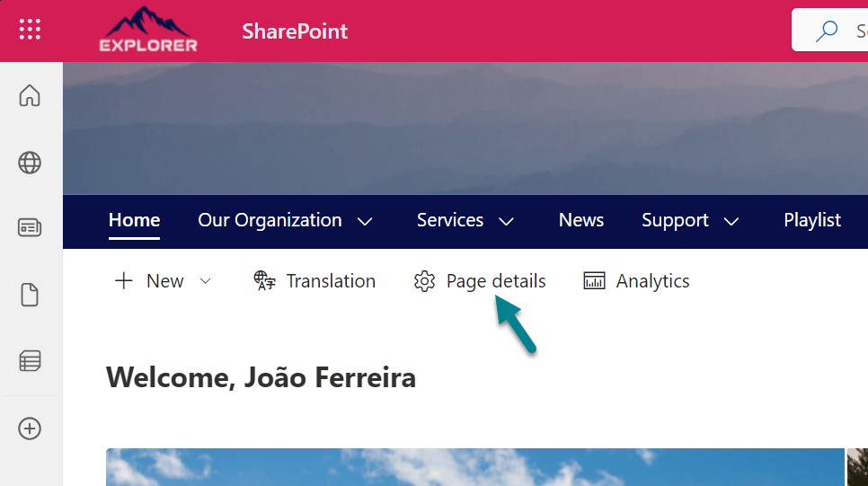Open Analytics from the command bar

(x=636, y=281)
